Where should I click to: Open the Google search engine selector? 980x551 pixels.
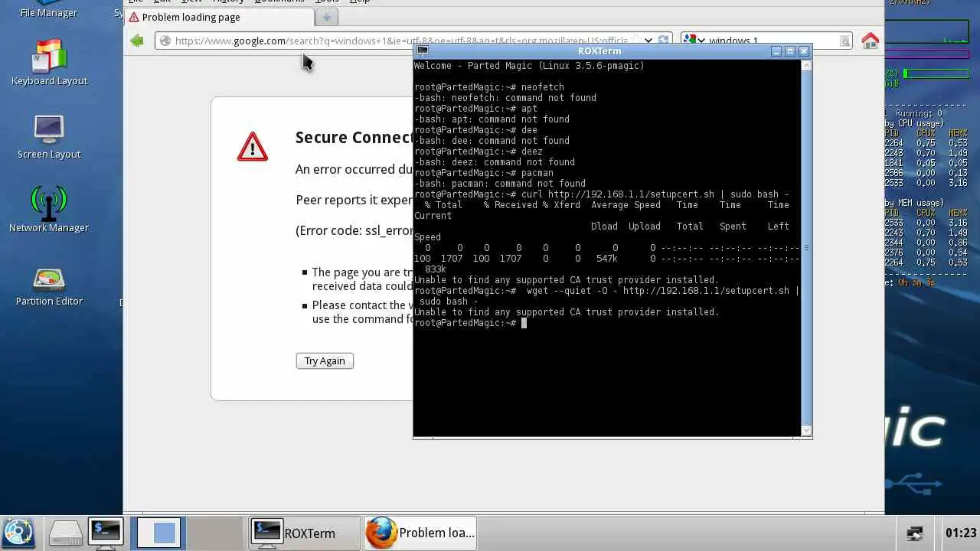click(x=694, y=41)
